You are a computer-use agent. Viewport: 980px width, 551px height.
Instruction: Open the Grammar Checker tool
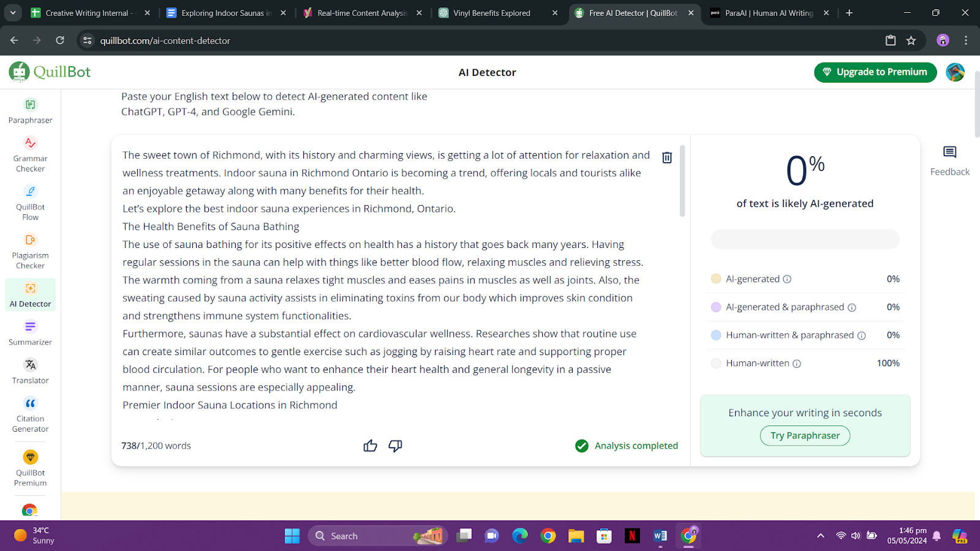pyautogui.click(x=30, y=154)
